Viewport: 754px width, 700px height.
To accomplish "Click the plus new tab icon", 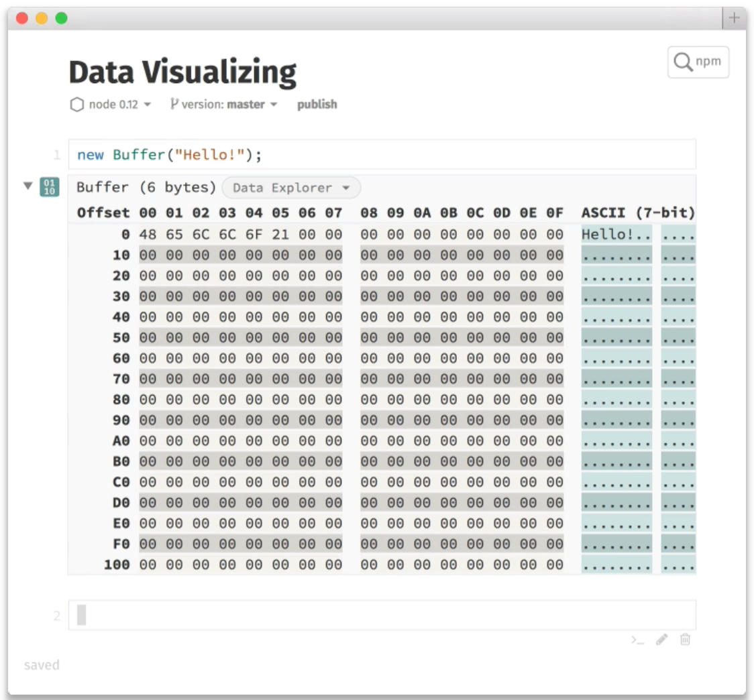I will click(x=735, y=18).
